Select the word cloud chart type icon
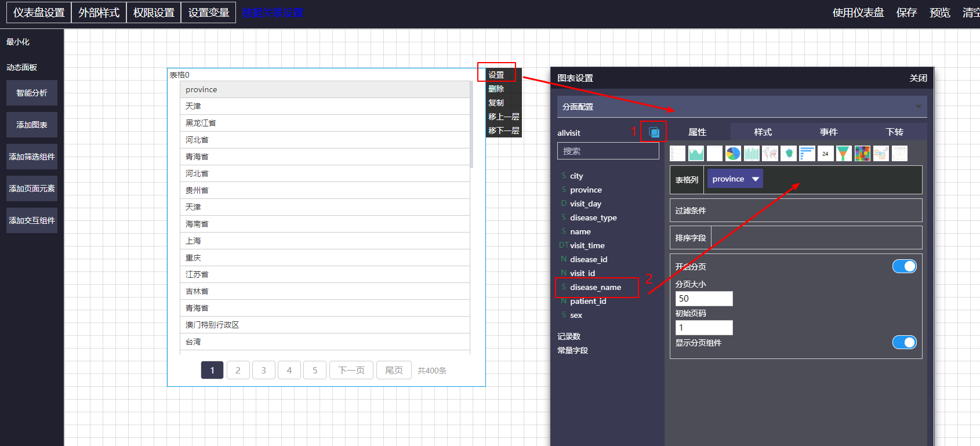 click(x=881, y=153)
